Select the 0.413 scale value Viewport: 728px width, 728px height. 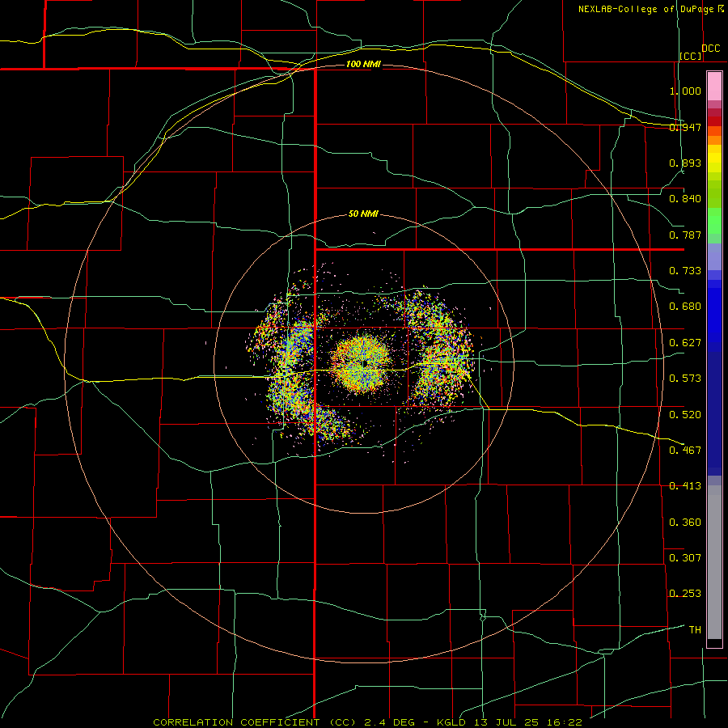pos(685,486)
